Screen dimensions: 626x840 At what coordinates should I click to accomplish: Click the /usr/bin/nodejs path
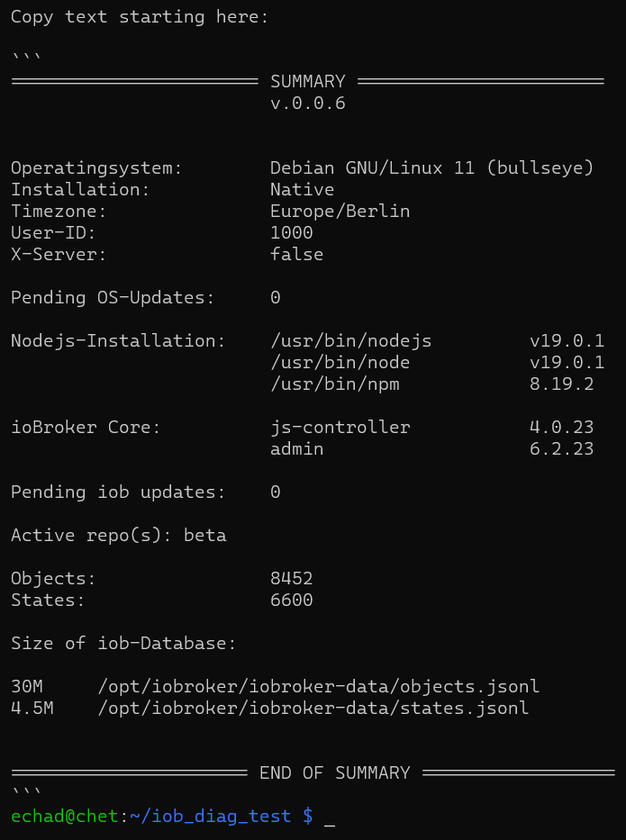(351, 340)
